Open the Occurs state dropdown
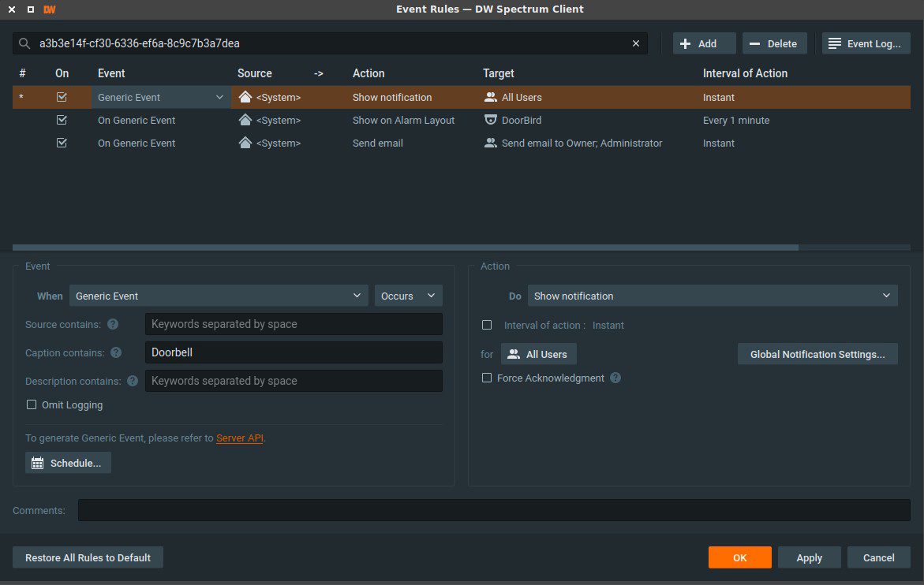This screenshot has width=924, height=585. pos(409,296)
